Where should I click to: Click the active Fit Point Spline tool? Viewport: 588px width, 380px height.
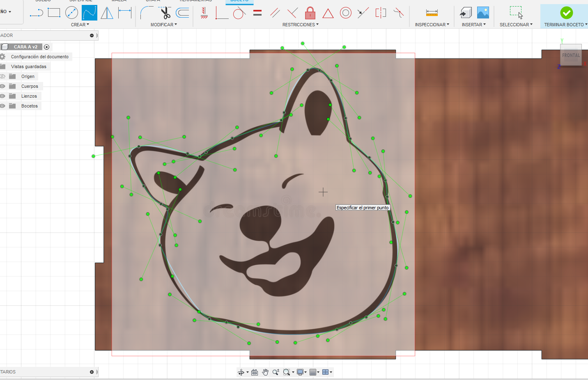point(89,13)
